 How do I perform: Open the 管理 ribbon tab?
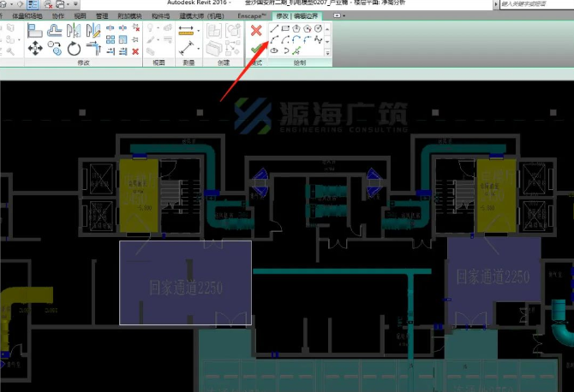point(102,15)
